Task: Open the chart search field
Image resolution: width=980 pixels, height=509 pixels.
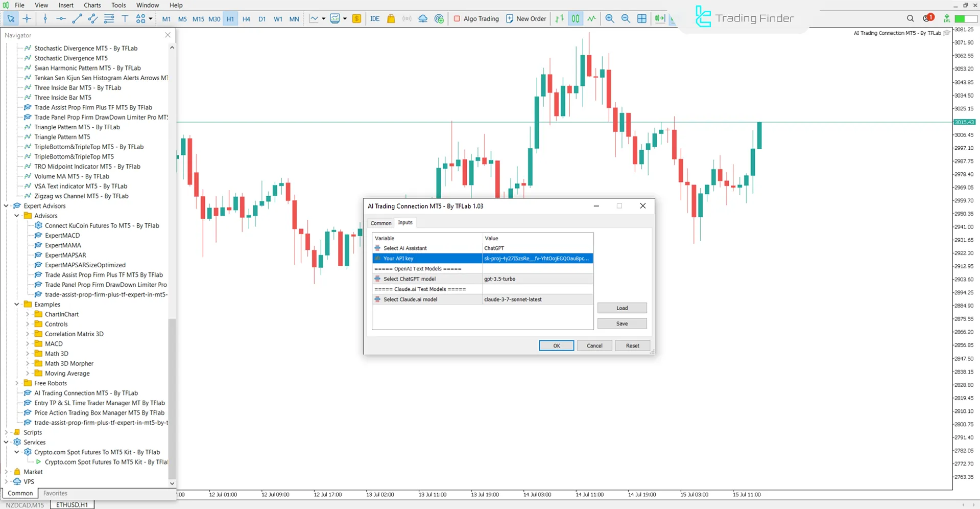Action: click(910, 18)
